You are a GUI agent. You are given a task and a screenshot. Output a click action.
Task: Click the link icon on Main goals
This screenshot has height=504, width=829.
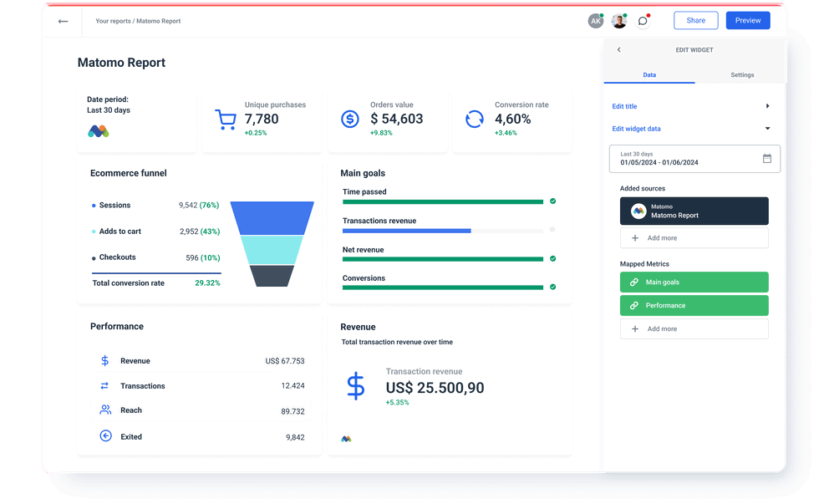click(x=634, y=283)
